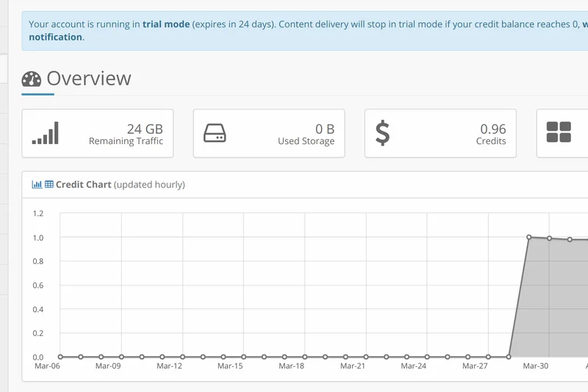
Task: Click the 'Mar-09' x-axis label
Action: click(108, 366)
